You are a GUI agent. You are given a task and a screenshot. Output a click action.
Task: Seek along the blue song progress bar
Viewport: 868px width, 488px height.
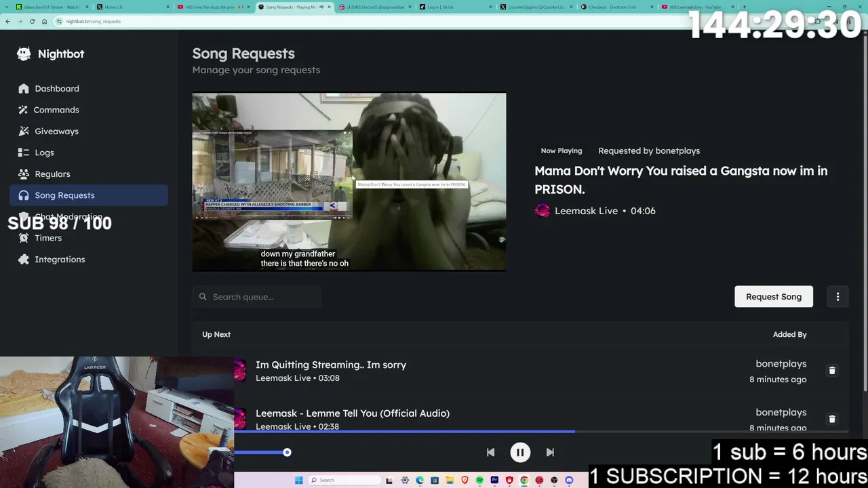pos(541,431)
